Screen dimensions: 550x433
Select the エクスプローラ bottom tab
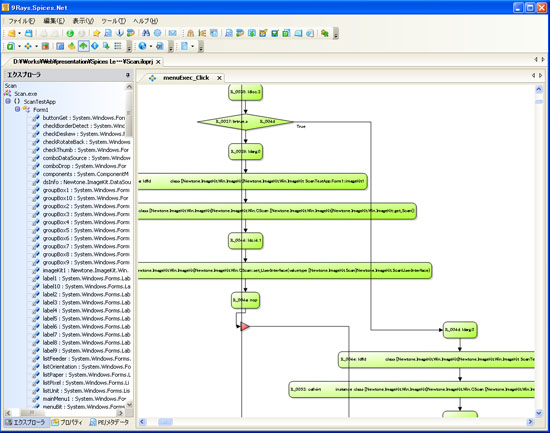25,422
